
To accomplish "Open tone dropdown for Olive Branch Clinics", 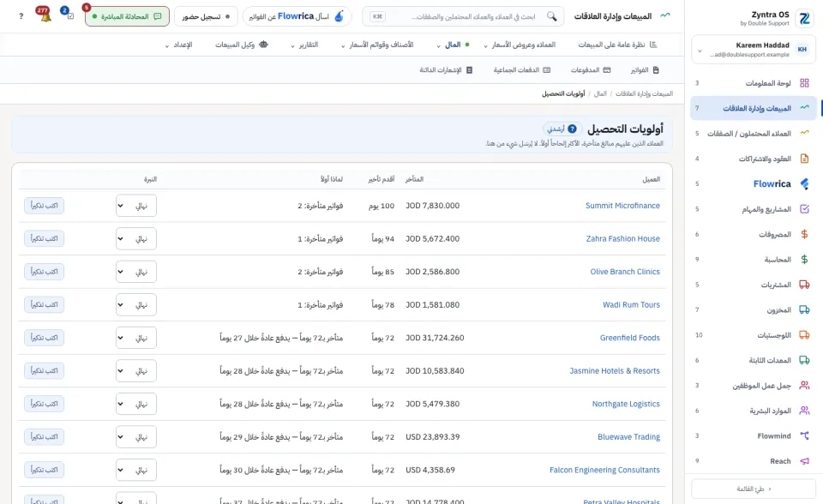I will (136, 272).
